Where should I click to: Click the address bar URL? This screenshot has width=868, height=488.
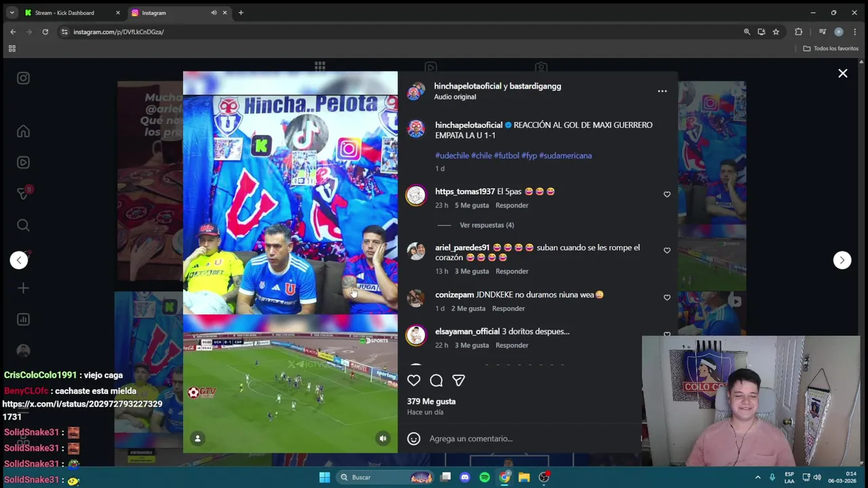119,32
